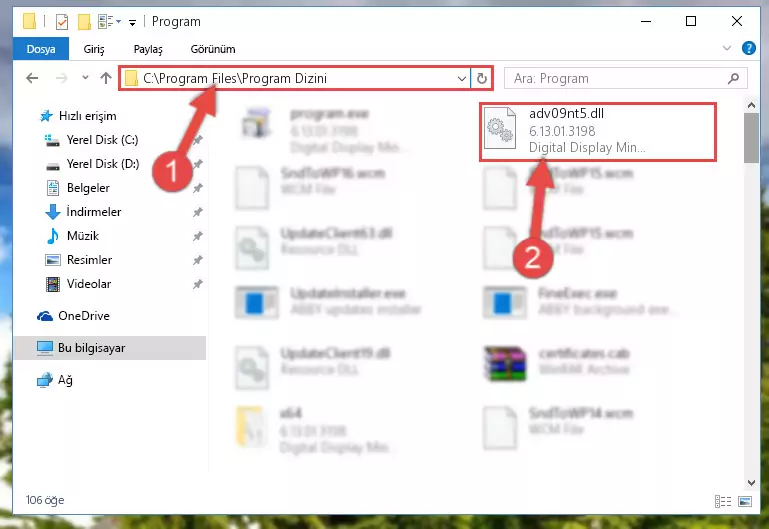Click the pin icon next to Resimler
This screenshot has height=529, width=769.
coord(197,260)
